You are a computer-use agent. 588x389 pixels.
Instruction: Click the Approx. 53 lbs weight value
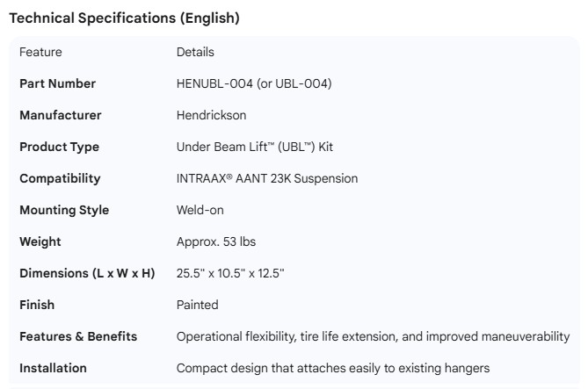coord(216,241)
